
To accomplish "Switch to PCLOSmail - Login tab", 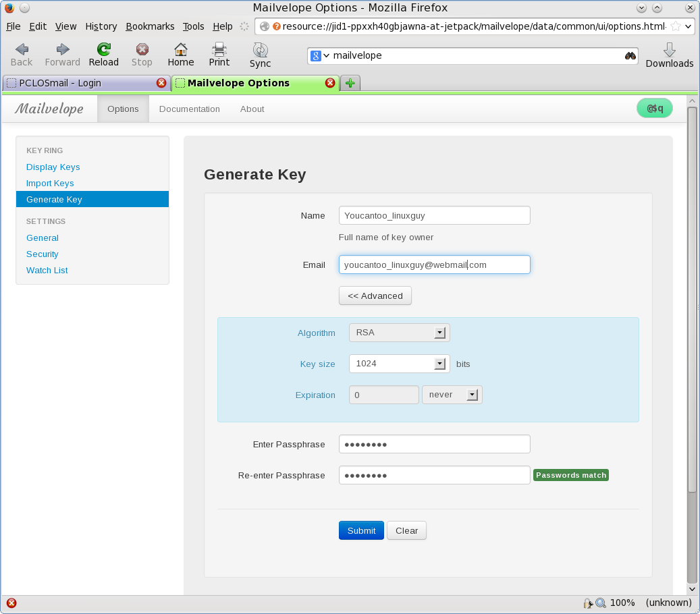I will (86, 83).
